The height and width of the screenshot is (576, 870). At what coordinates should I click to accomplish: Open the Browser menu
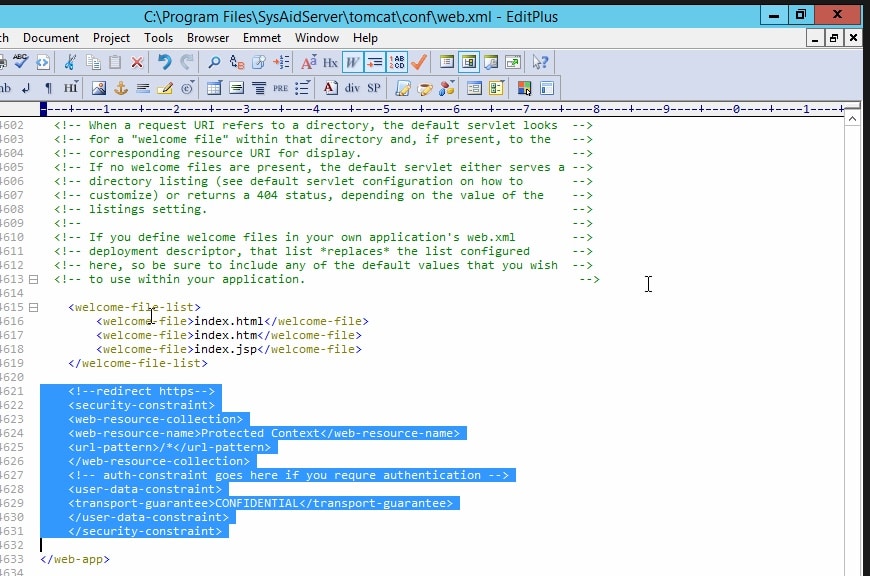point(208,38)
